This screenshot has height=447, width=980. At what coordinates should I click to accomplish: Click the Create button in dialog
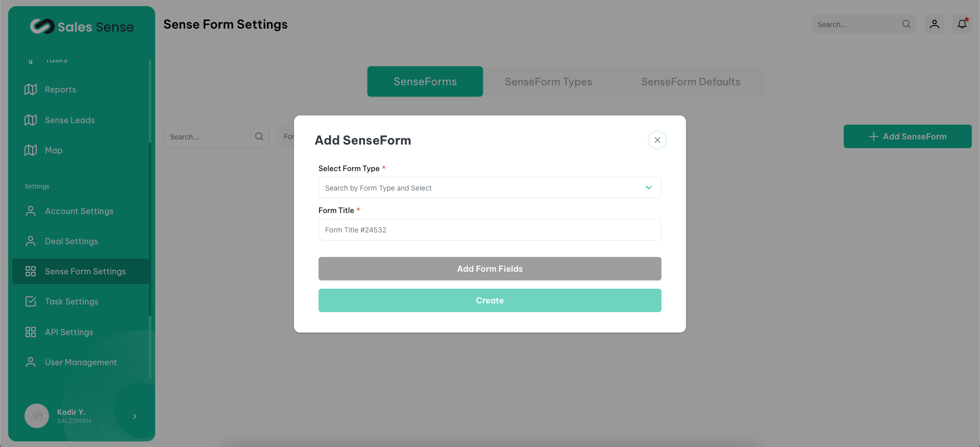(489, 300)
